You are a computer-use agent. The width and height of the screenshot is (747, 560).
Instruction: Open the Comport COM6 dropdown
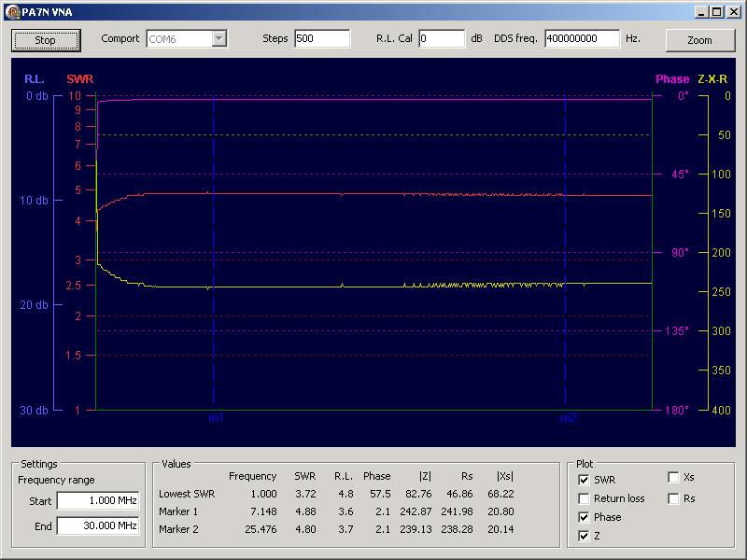click(219, 38)
